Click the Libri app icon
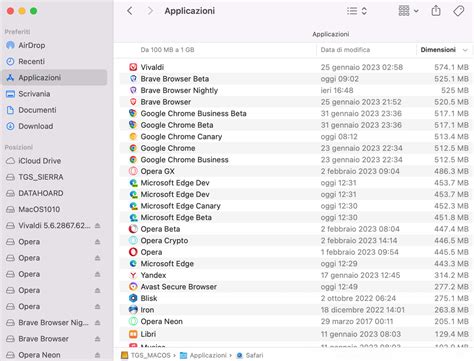This screenshot has height=361, width=474. coord(133,334)
